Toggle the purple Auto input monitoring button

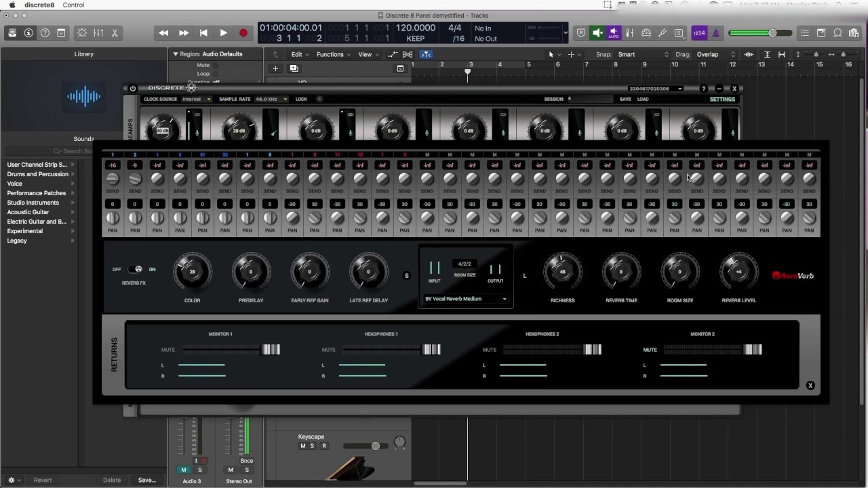[613, 33]
